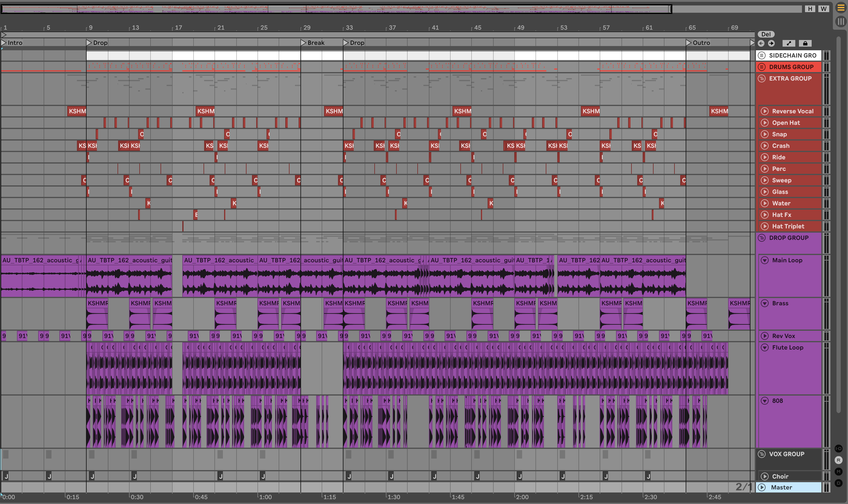
Task: Toggle the I-O section visibility button
Action: pyautogui.click(x=838, y=449)
